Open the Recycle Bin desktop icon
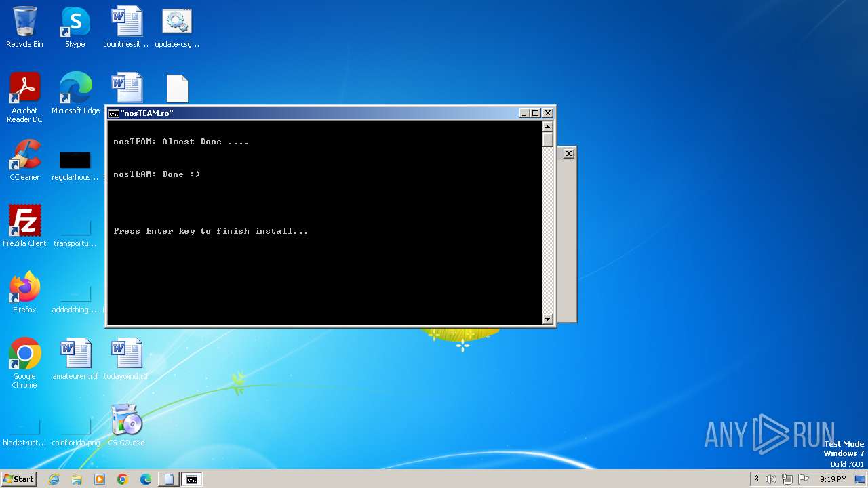The image size is (868, 488). coord(24,27)
